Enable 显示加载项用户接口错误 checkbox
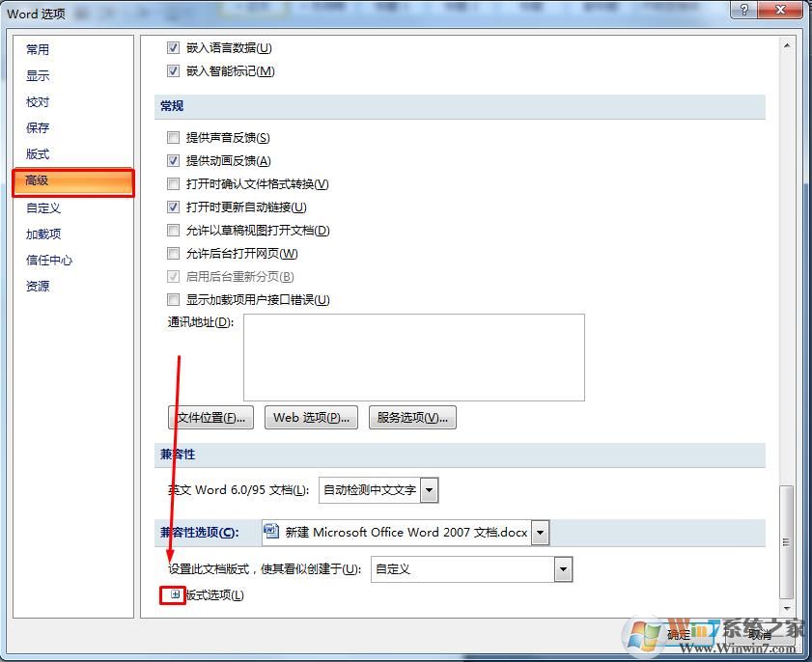812x662 pixels. tap(173, 300)
